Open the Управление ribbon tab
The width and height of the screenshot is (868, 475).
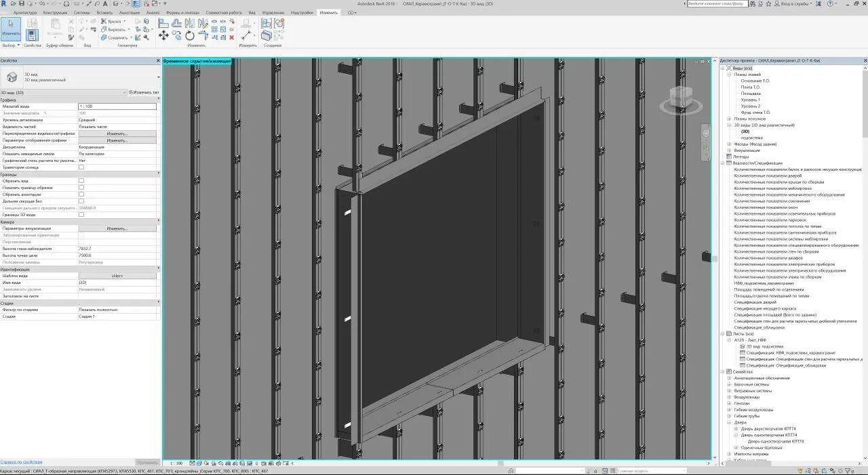[273, 13]
